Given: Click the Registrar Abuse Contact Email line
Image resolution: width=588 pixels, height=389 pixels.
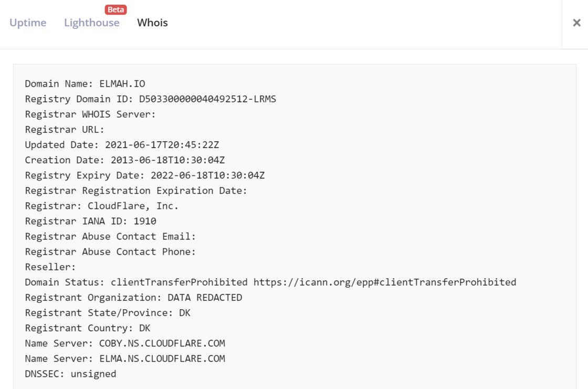Looking at the screenshot, I should click(x=110, y=237).
